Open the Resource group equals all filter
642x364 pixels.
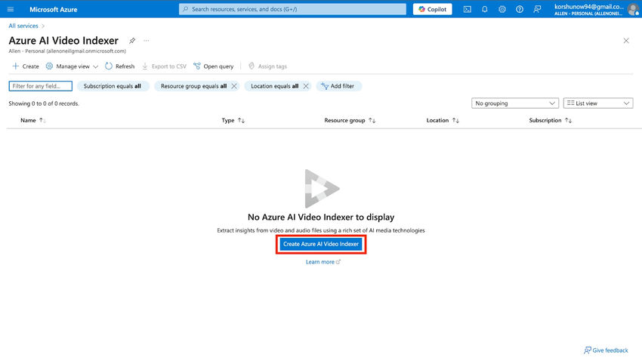click(x=193, y=86)
